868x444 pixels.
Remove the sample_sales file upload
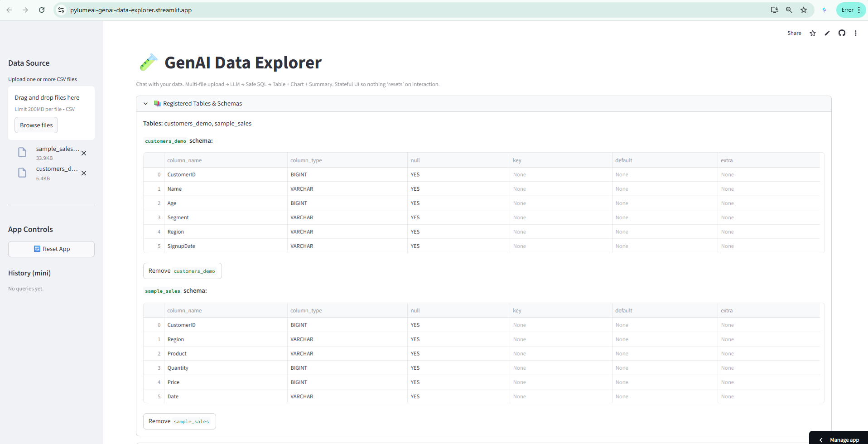[84, 153]
